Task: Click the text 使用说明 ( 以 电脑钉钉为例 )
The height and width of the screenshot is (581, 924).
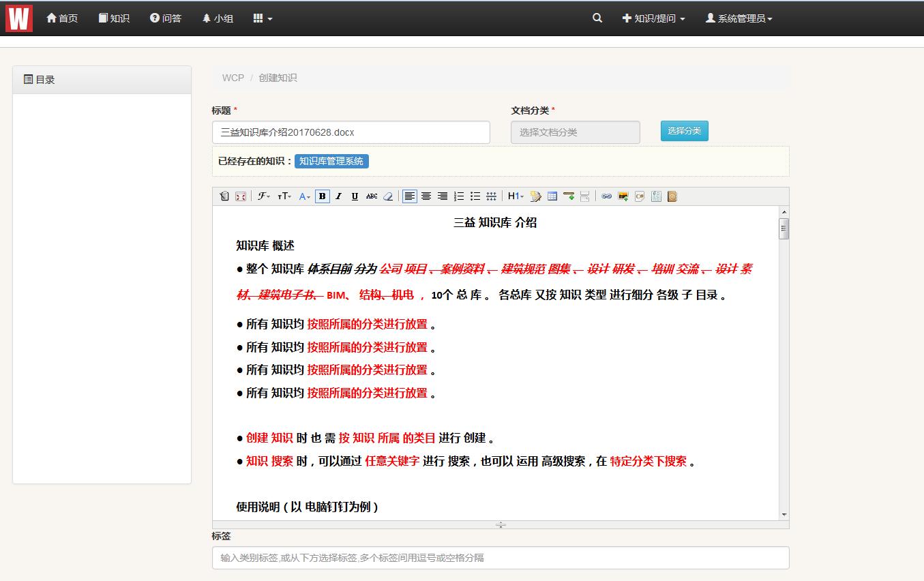Action: point(307,507)
